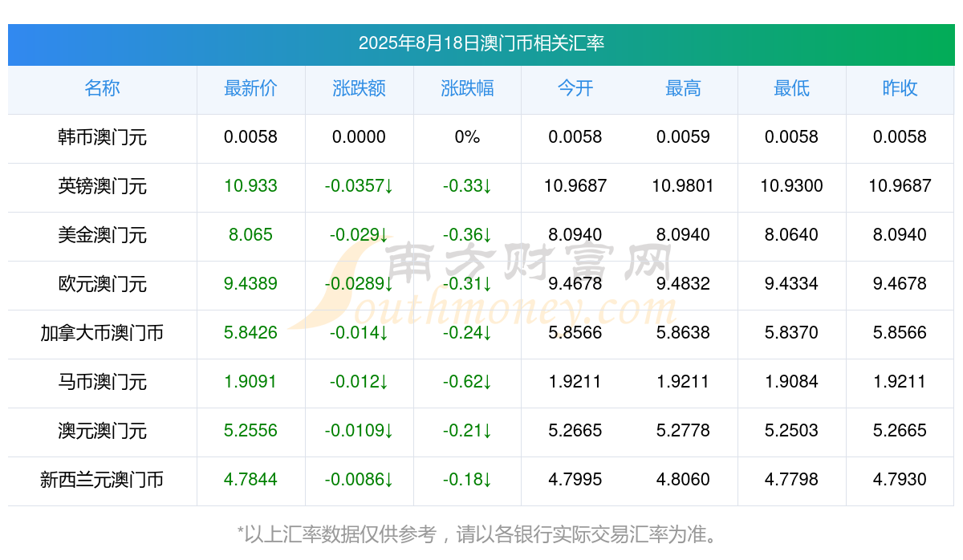Click the 昨收 column header
This screenshot has width=963, height=560.
(x=900, y=88)
